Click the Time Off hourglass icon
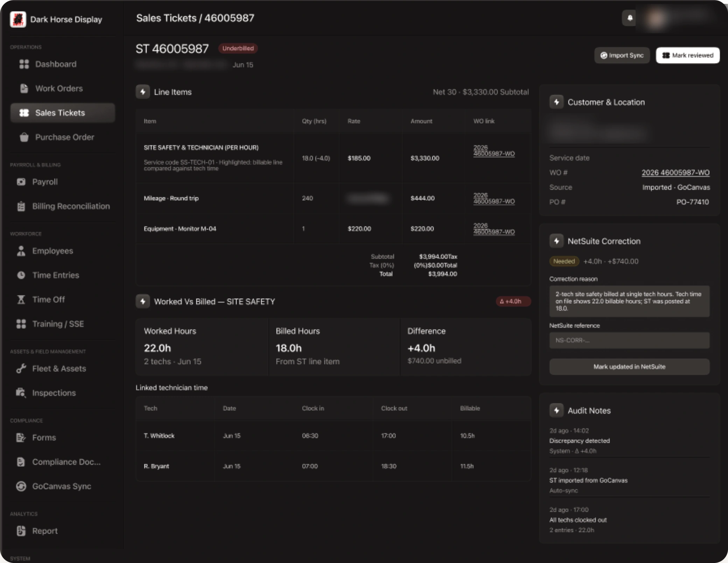This screenshot has width=728, height=563. (x=21, y=299)
